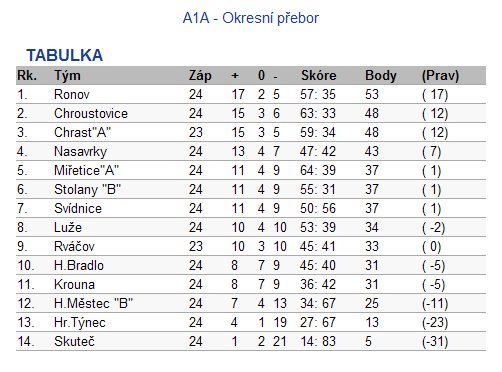Image resolution: width=502 pixels, height=372 pixels.
Task: Select team Luže in eighth place
Action: (68, 227)
